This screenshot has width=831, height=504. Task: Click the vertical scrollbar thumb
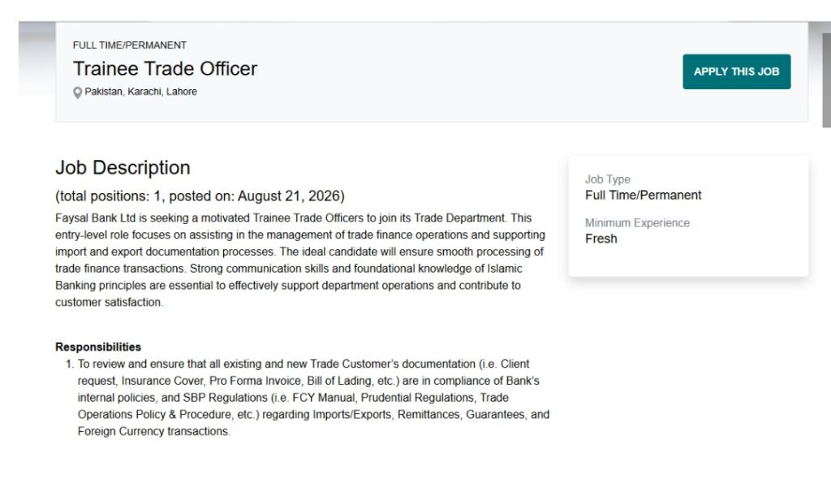[826, 80]
